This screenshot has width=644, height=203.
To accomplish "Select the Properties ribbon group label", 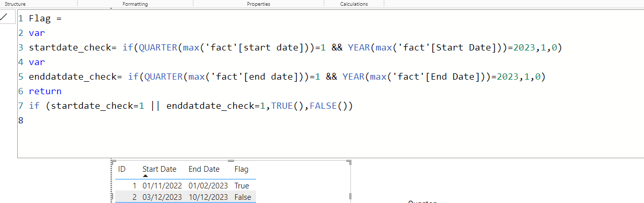I will (x=259, y=4).
